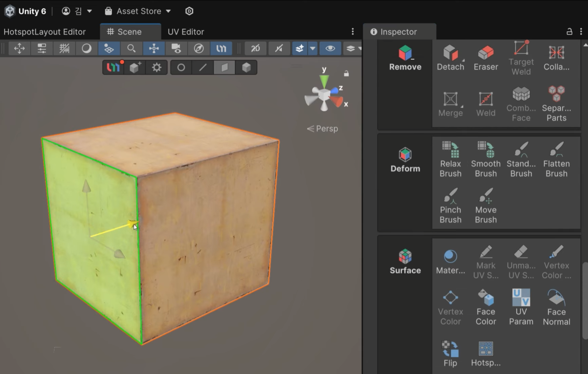
Task: Pick the Weld tool
Action: pyautogui.click(x=485, y=104)
